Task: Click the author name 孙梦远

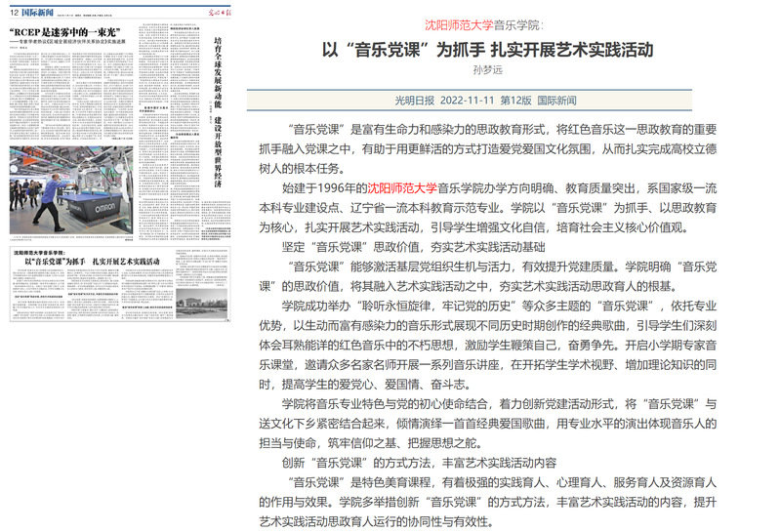Action: 487,69
